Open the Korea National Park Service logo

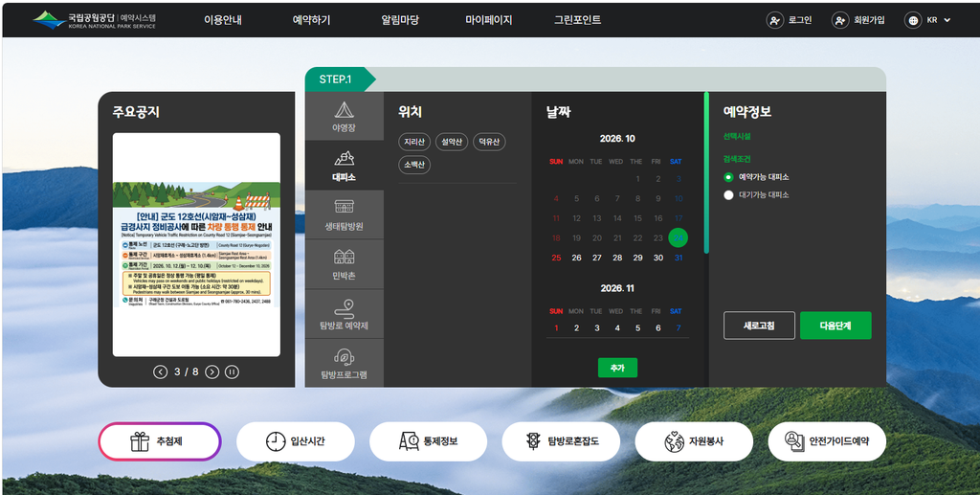click(95, 19)
